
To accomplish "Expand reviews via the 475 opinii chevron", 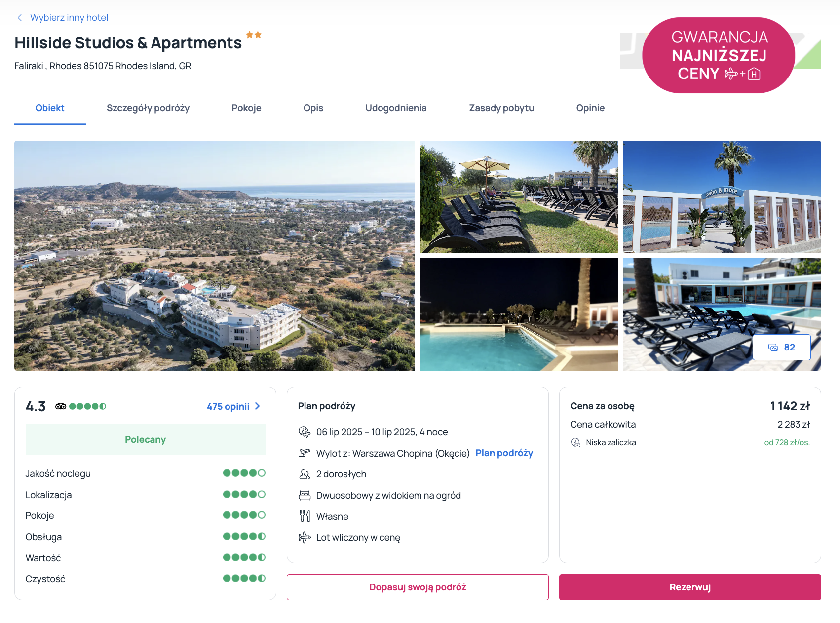I will 257,406.
